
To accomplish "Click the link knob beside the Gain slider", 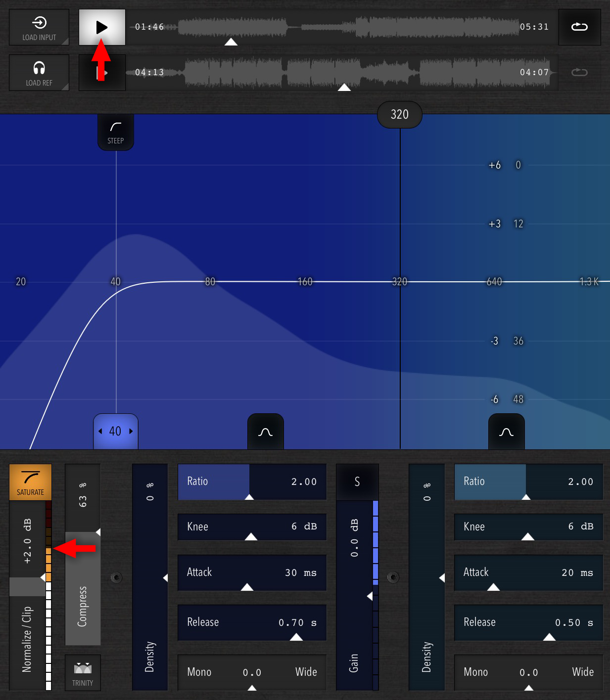I will (393, 577).
